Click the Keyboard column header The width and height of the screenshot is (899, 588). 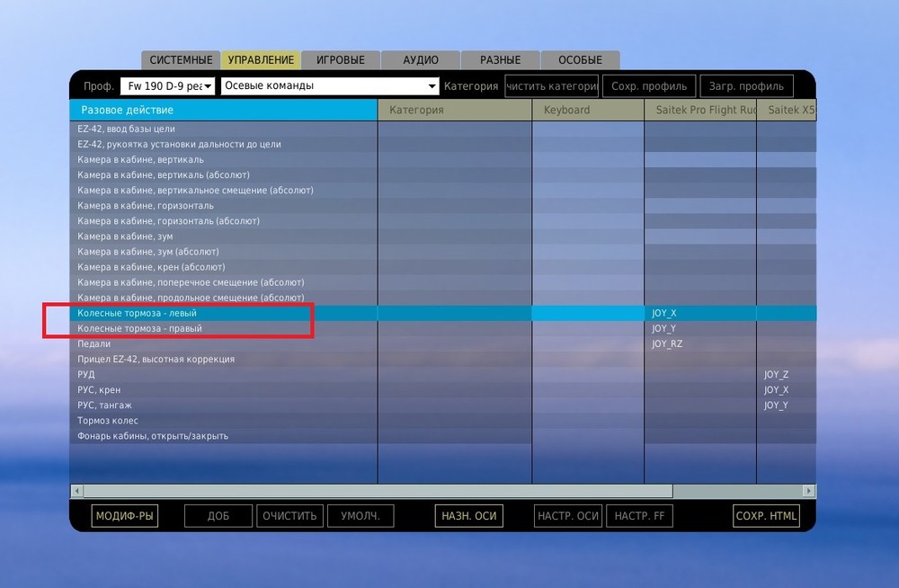[x=588, y=110]
